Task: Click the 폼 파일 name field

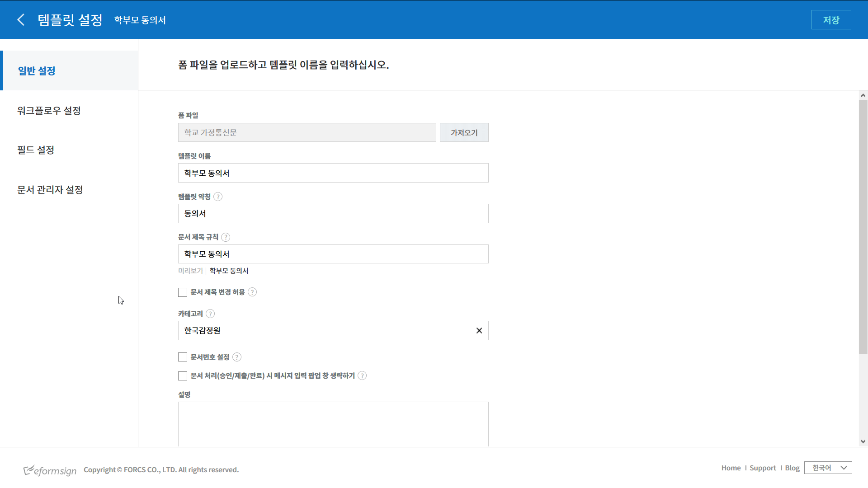Action: click(x=307, y=132)
